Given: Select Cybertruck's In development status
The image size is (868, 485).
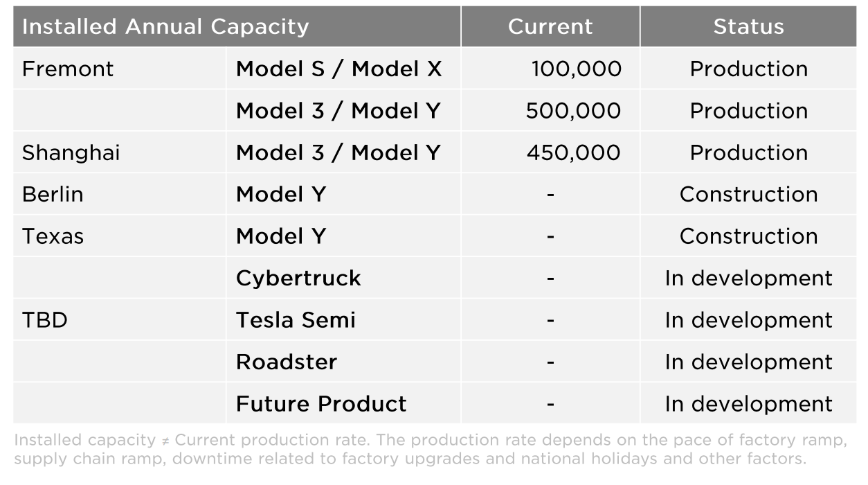Looking at the screenshot, I should (x=748, y=278).
